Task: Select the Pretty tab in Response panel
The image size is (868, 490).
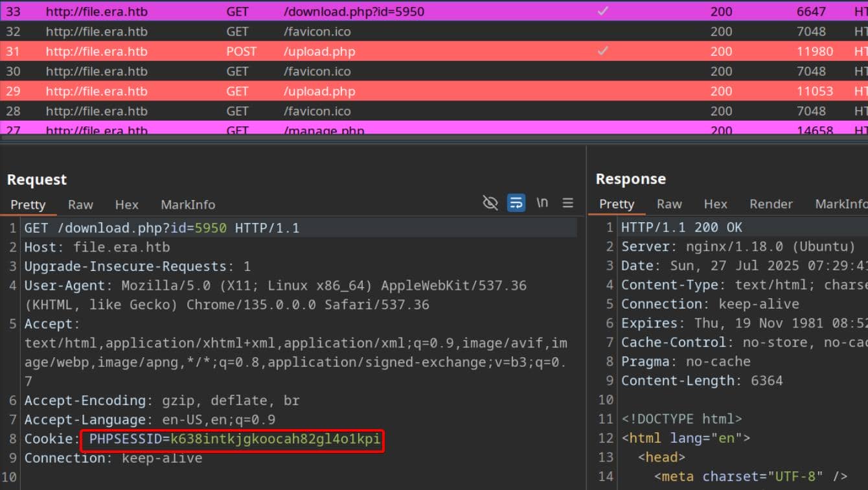Action: point(617,204)
